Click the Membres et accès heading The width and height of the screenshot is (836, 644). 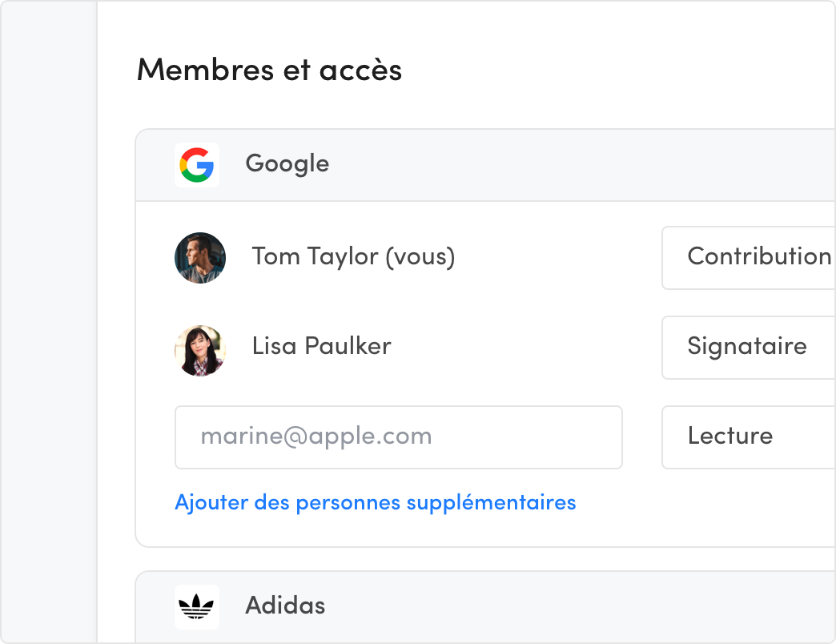(269, 70)
